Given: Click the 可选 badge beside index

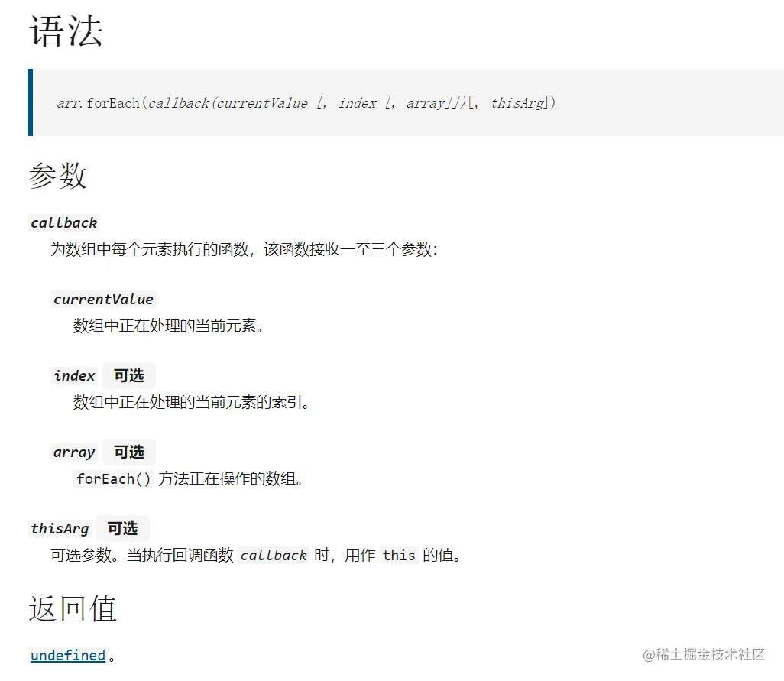Looking at the screenshot, I should pyautogui.click(x=129, y=375).
